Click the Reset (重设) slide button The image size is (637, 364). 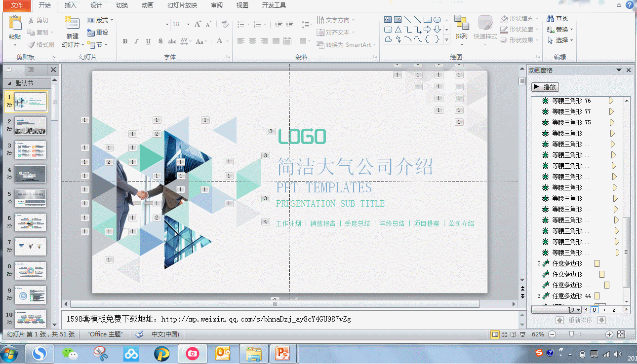(x=98, y=33)
